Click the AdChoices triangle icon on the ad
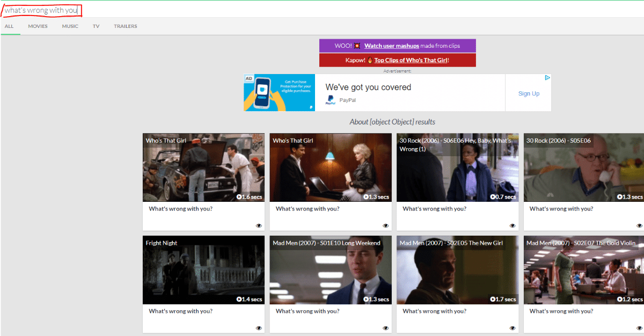 547,78
